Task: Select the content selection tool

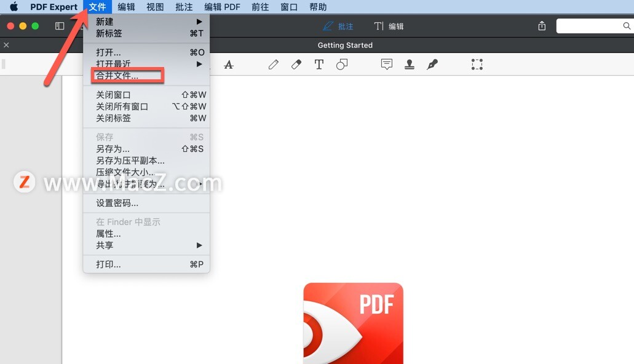Action: tap(477, 65)
